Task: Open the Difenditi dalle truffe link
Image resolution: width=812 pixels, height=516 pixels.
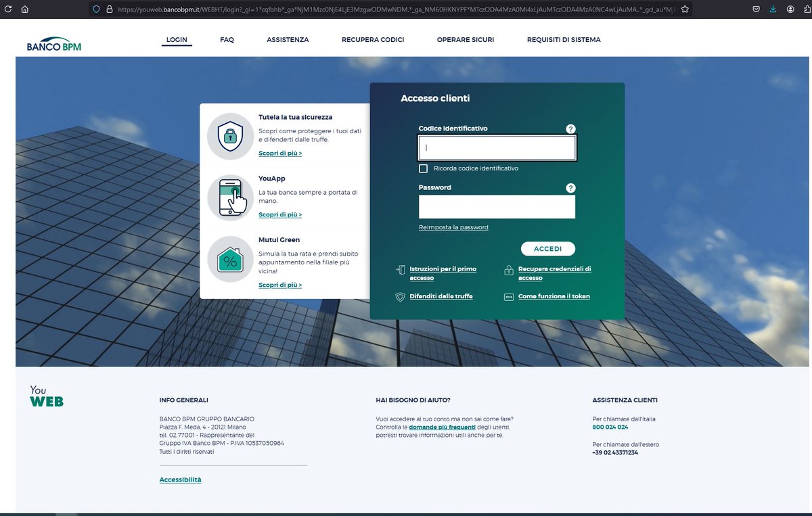Action: 441,296
